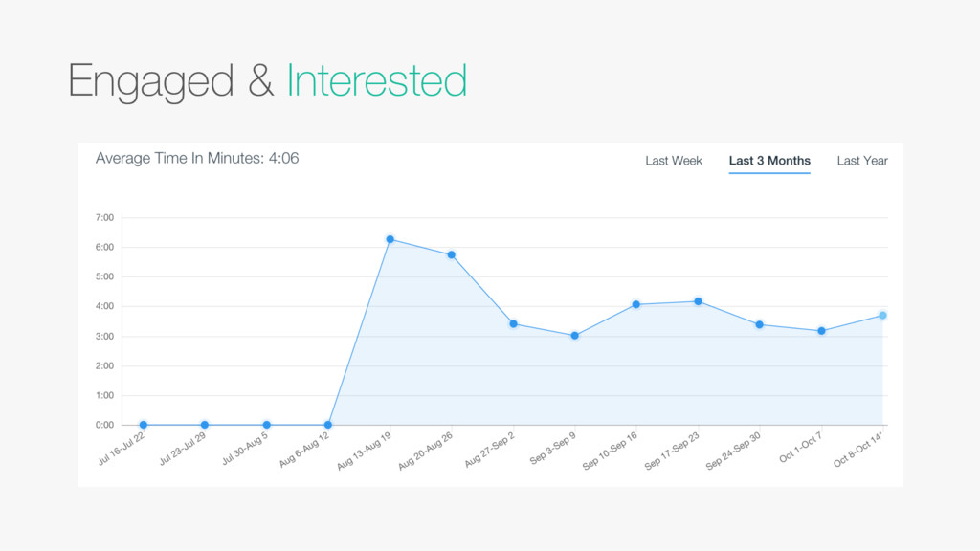The width and height of the screenshot is (980, 551).
Task: Click the Sep 3-Sep 9 data point
Action: pos(574,336)
